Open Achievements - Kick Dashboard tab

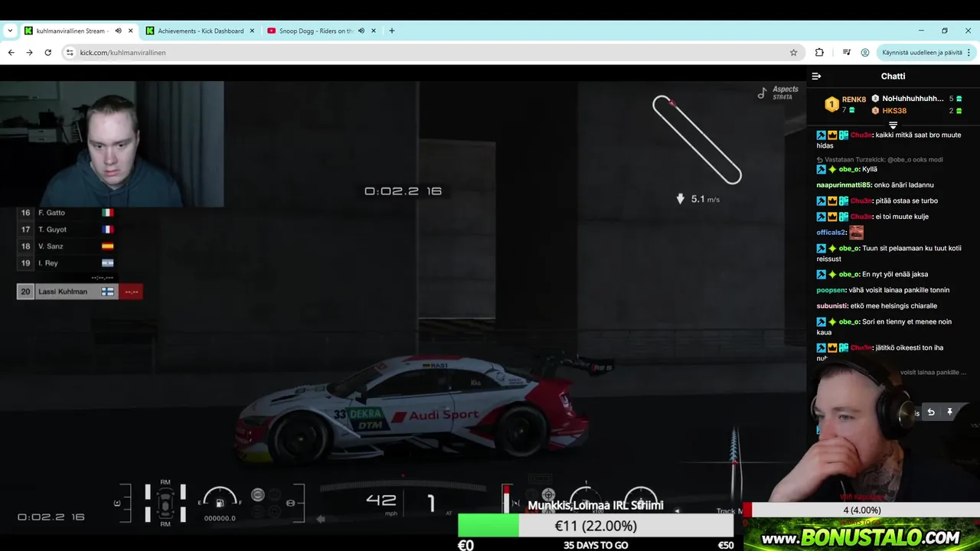point(201,31)
